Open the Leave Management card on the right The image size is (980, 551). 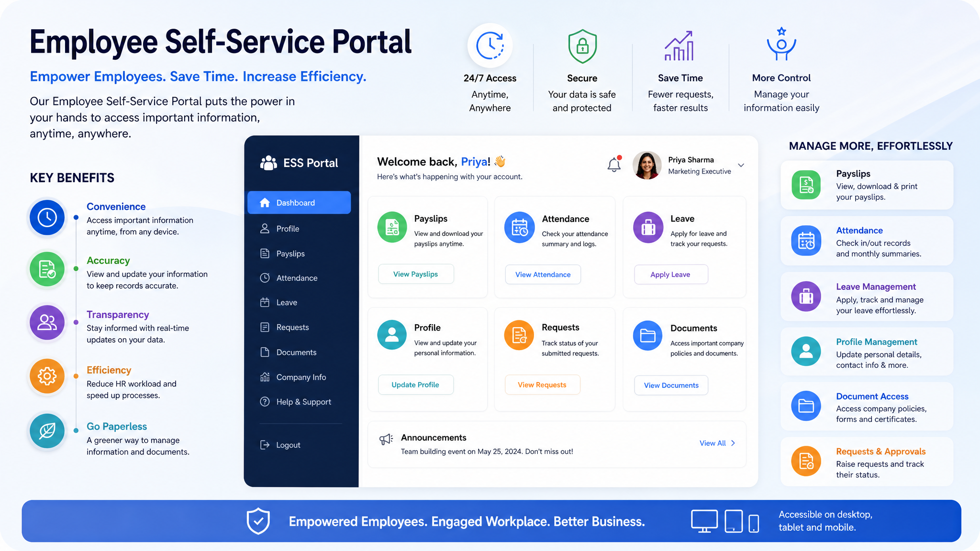click(867, 297)
